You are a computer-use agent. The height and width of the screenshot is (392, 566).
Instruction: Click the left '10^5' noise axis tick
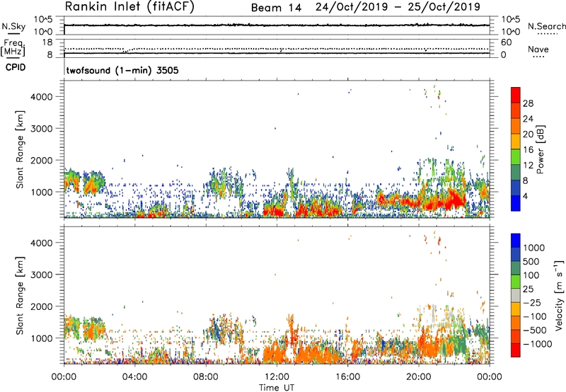[x=44, y=20]
